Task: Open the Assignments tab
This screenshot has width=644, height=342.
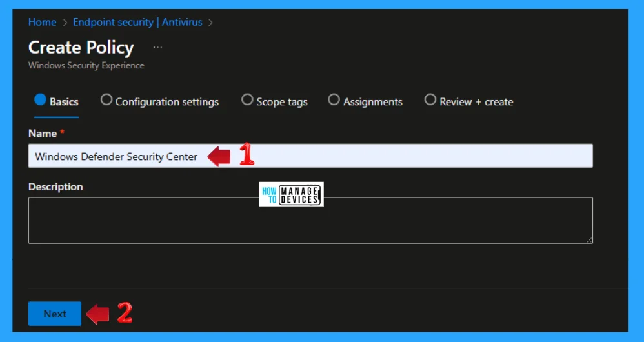Action: coord(365,101)
